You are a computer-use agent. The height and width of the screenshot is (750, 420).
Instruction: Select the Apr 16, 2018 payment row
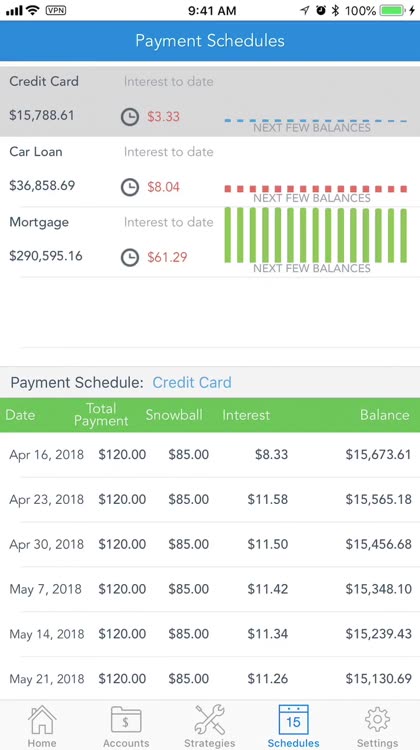coord(210,454)
